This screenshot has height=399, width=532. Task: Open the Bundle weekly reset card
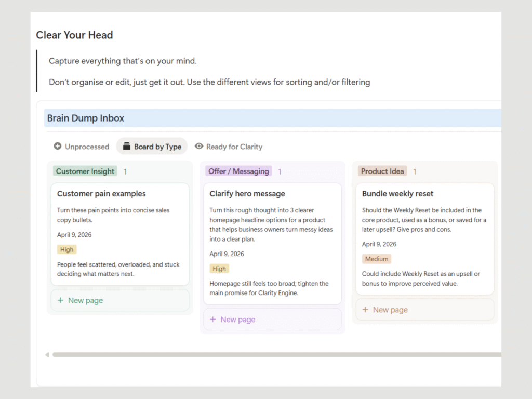pos(397,194)
